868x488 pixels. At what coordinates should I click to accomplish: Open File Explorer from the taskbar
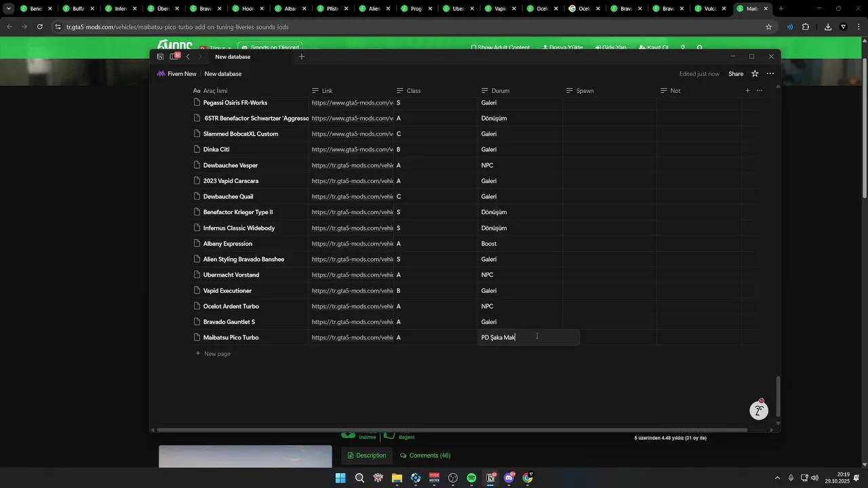[x=397, y=478]
